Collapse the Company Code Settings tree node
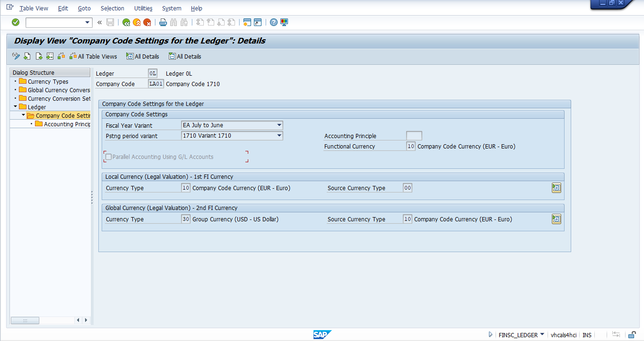This screenshot has height=341, width=644. click(x=24, y=115)
